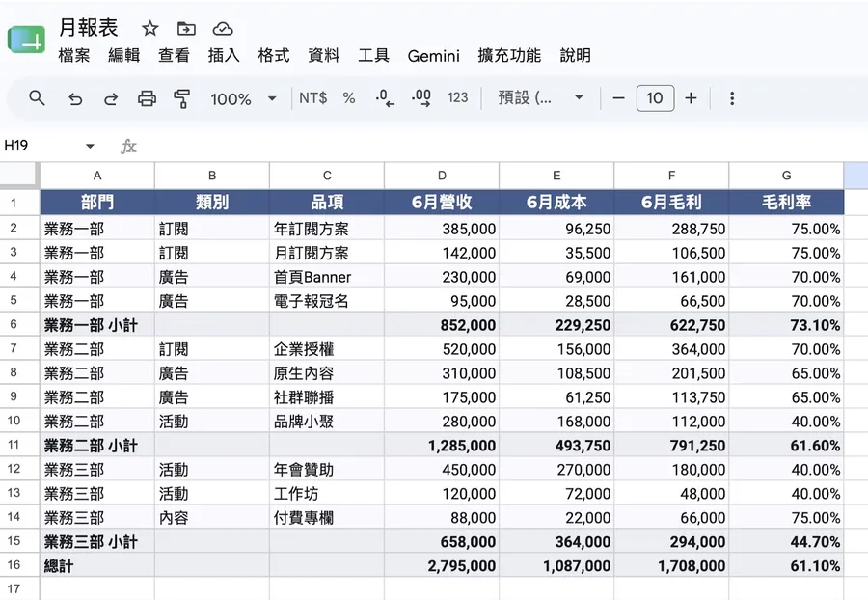
Task: Increase font size plus button
Action: 691,98
